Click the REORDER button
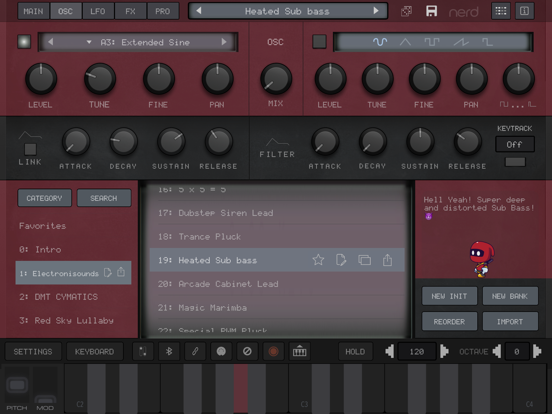This screenshot has height=414, width=552. 449,321
